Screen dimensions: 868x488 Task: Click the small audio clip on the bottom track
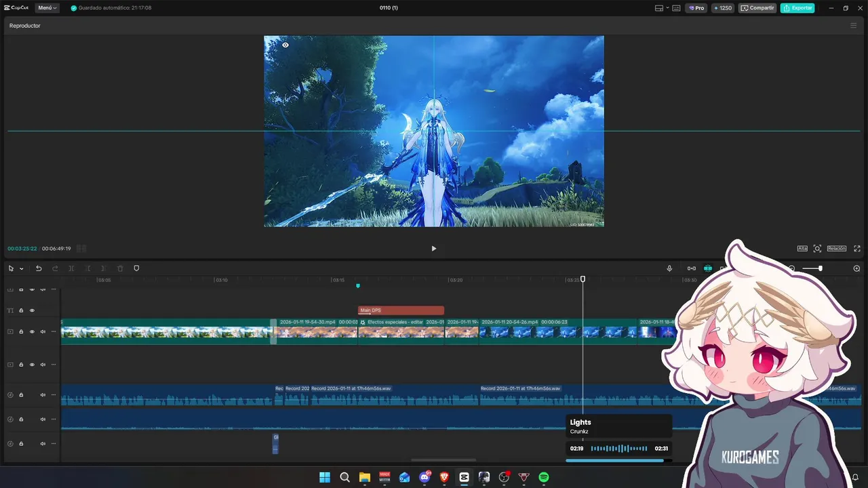(x=275, y=443)
